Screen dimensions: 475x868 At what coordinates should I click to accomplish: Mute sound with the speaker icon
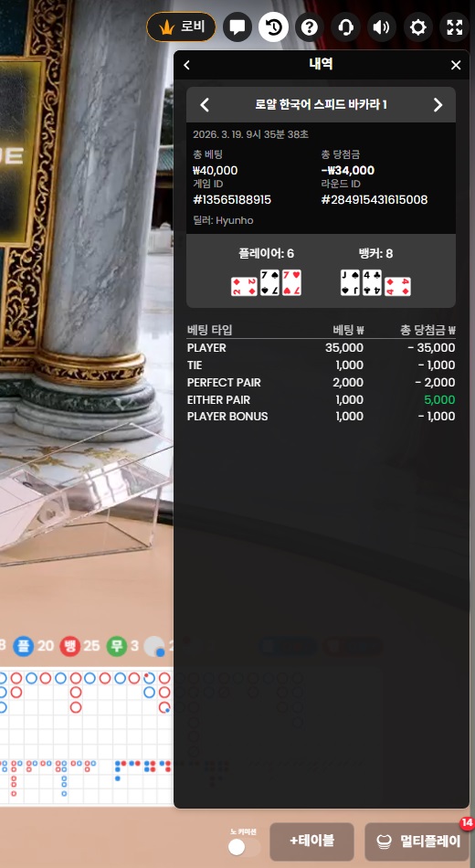pyautogui.click(x=382, y=26)
